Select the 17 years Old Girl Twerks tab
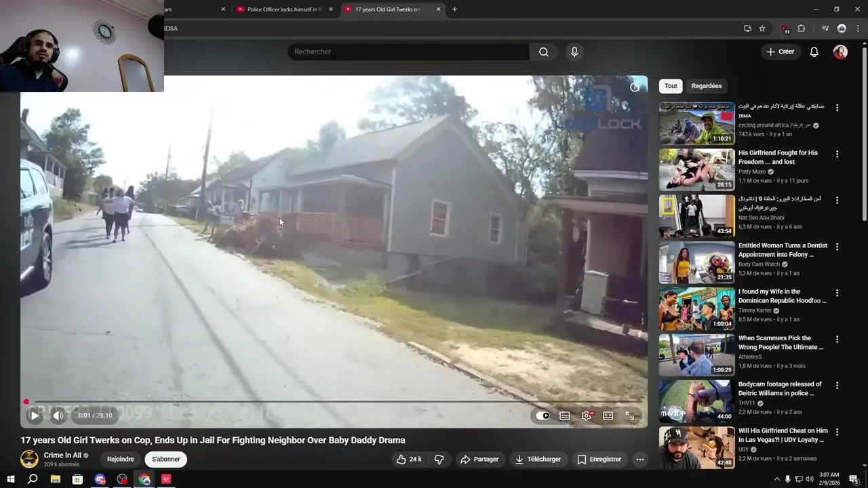868x488 pixels. tap(387, 9)
